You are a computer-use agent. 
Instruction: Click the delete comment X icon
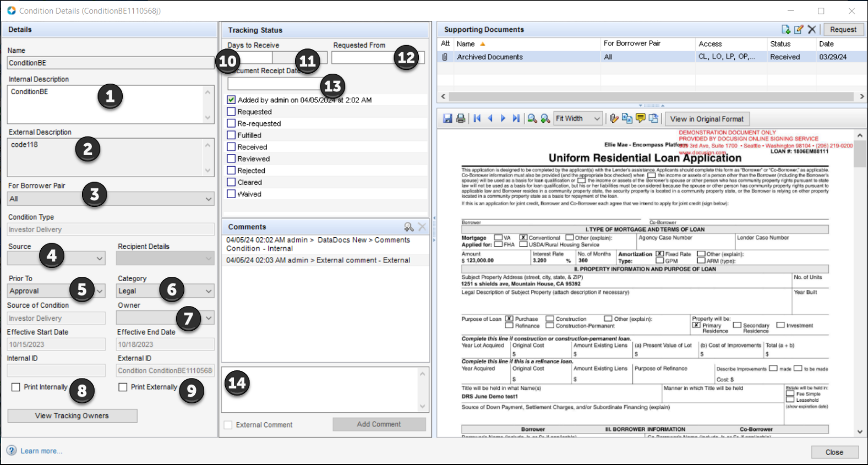coord(422,227)
